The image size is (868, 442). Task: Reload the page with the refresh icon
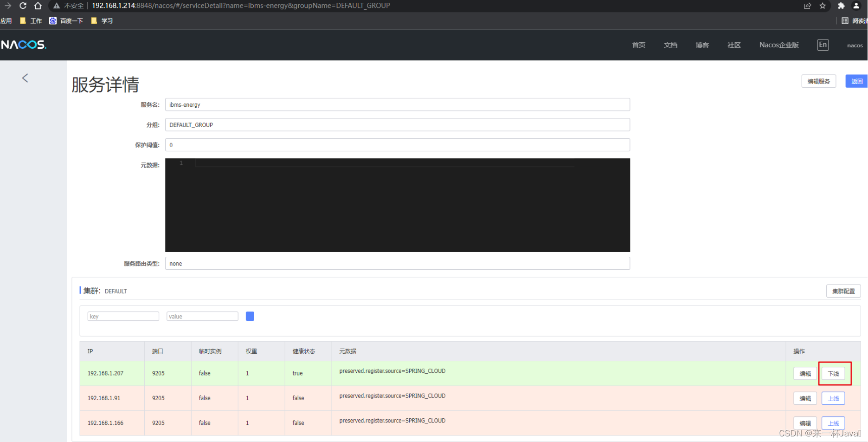pos(23,6)
